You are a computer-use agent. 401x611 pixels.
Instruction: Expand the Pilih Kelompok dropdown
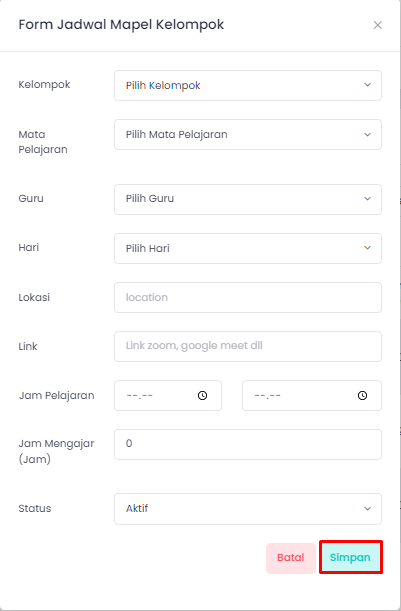pyautogui.click(x=248, y=85)
